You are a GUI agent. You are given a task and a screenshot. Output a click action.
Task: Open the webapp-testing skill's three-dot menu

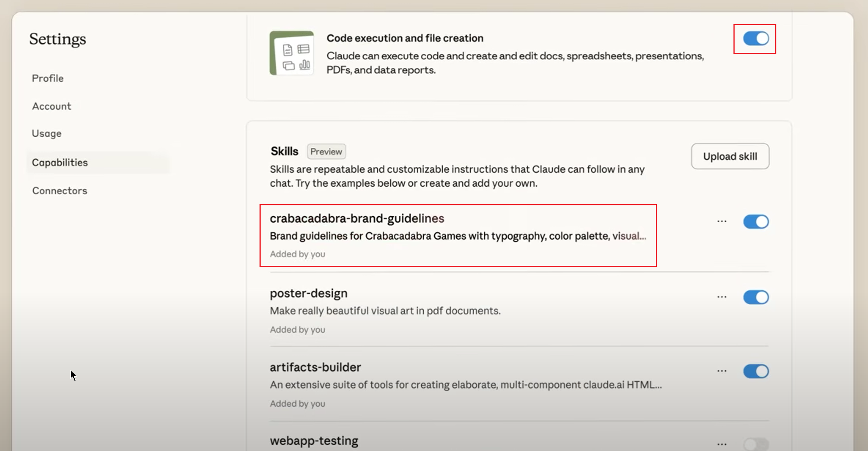coord(722,444)
